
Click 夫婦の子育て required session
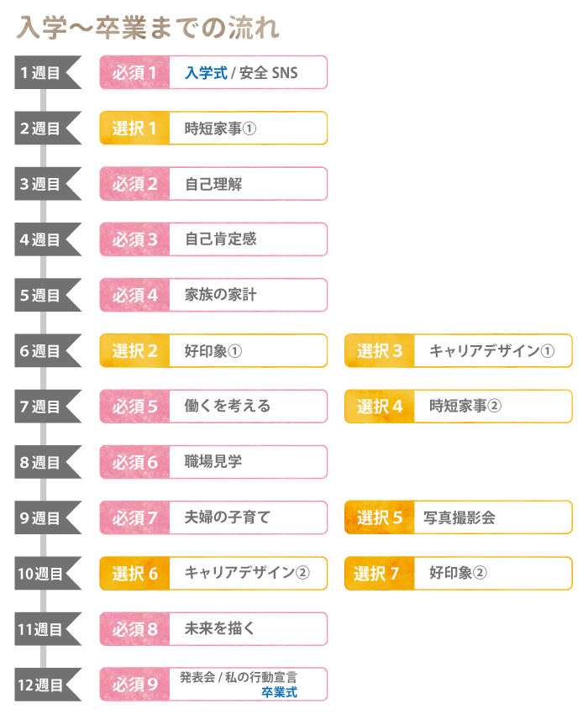tap(213, 517)
